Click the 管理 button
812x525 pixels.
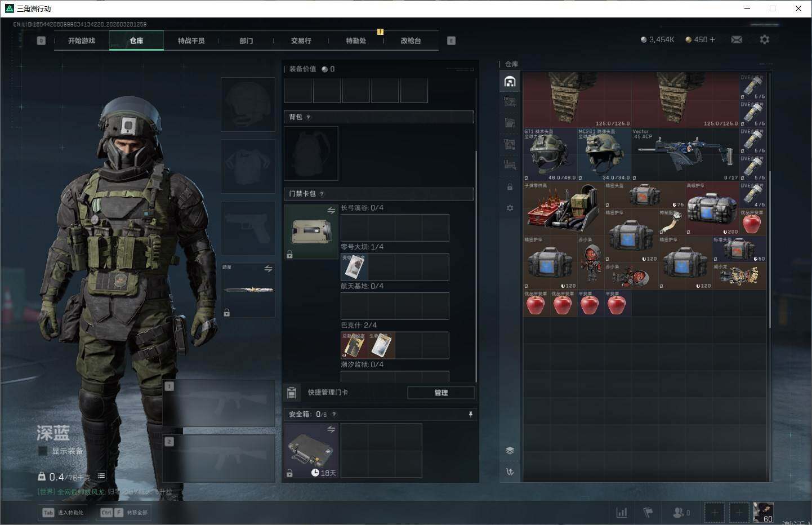tap(441, 393)
